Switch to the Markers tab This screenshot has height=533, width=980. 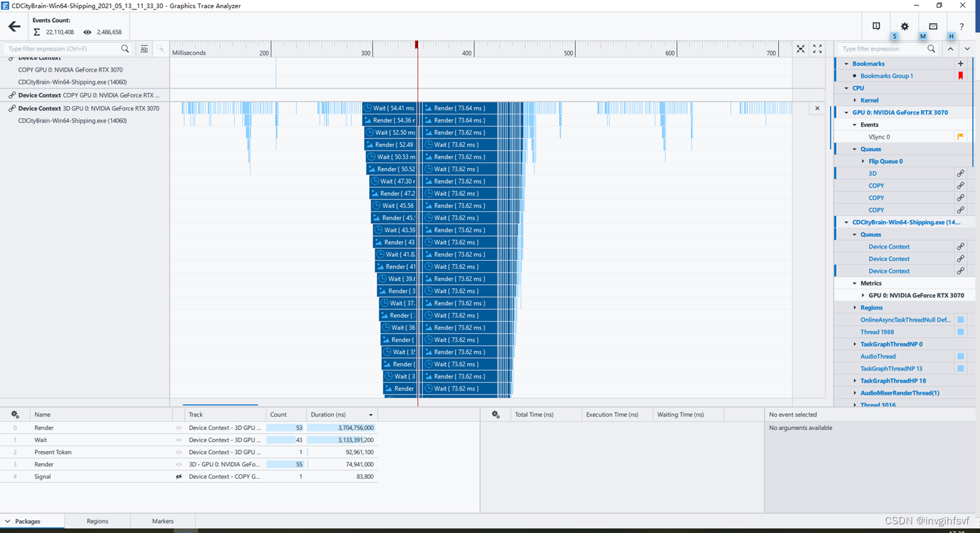162,520
